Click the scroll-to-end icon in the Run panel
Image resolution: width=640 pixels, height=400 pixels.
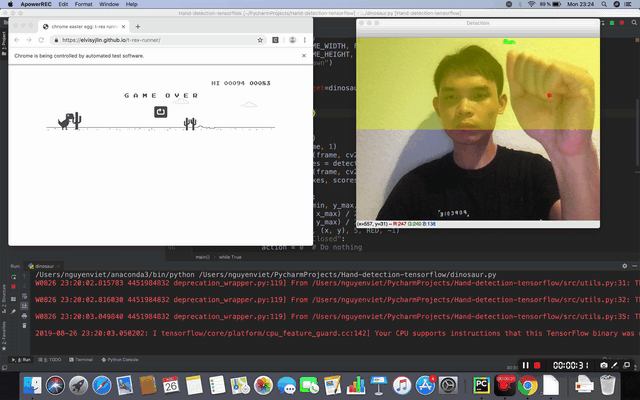(x=24, y=306)
